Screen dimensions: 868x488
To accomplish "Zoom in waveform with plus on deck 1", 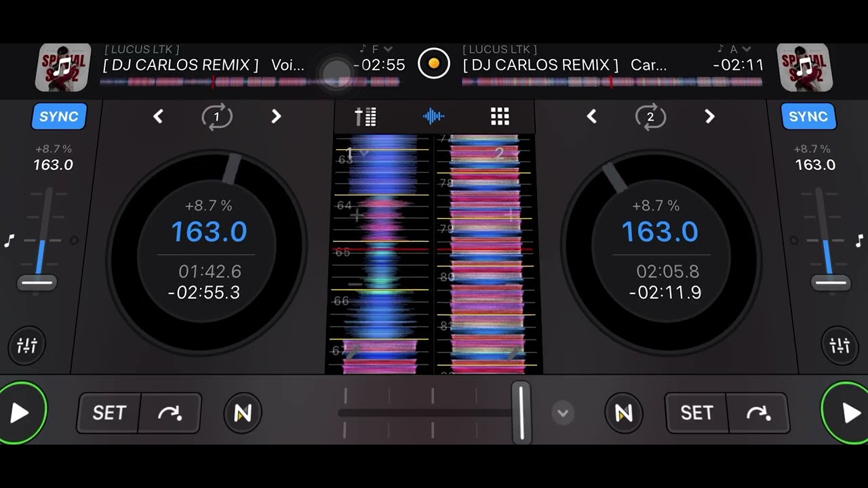I will coord(356,216).
